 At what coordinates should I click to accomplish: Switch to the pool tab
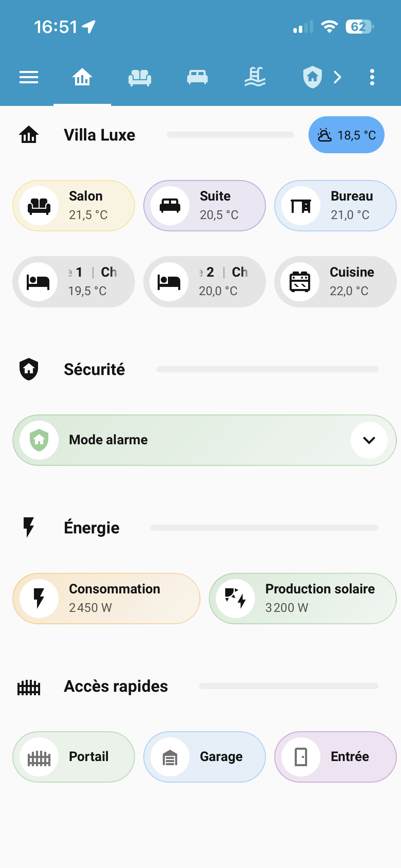tap(255, 77)
